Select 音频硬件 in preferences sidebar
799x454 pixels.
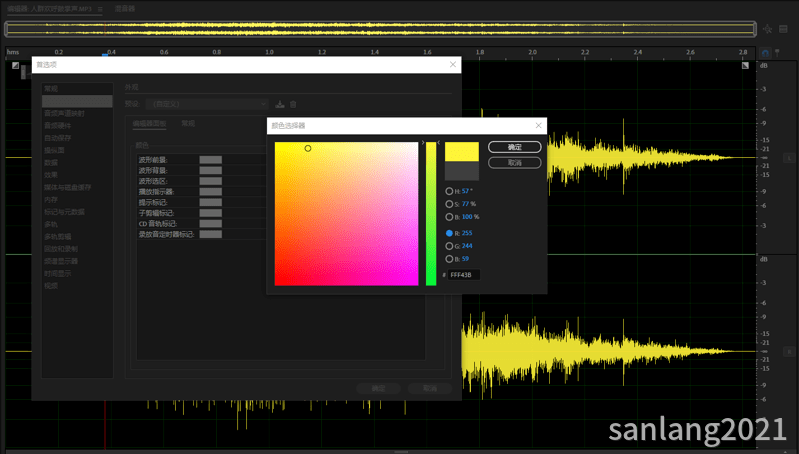[58, 125]
